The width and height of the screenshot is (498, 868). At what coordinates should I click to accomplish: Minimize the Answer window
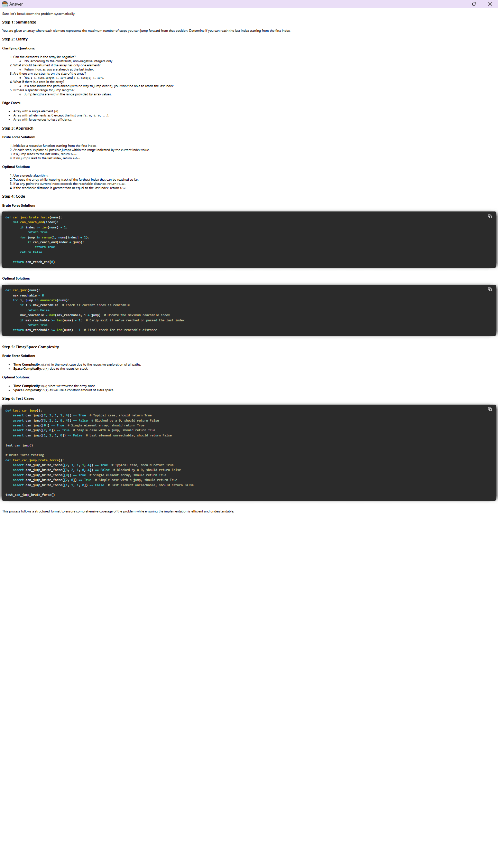[x=458, y=4]
